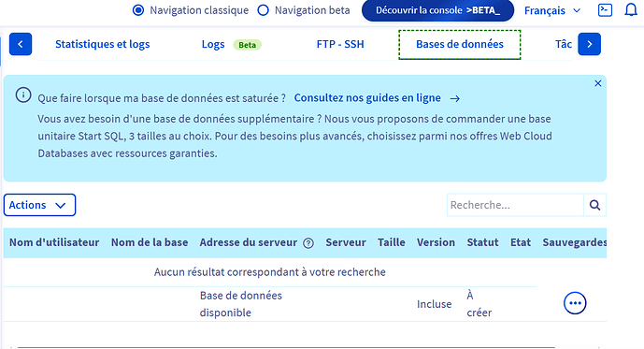Select Navigation beta radio
644x349 pixels.
coord(263,10)
